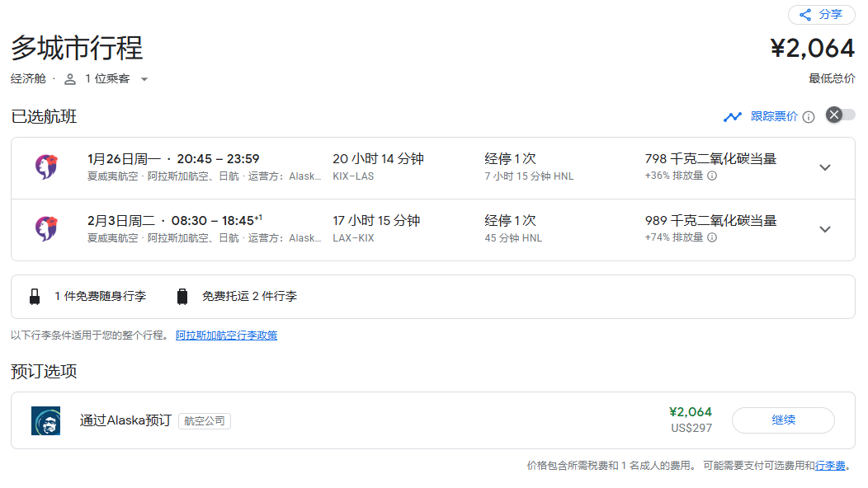Click the 17 小时 15 分钟 duration
The image size is (868, 488).
pyautogui.click(x=376, y=221)
